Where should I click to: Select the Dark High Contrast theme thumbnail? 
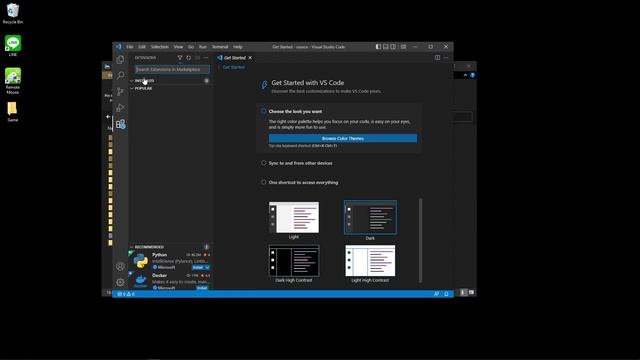click(294, 261)
